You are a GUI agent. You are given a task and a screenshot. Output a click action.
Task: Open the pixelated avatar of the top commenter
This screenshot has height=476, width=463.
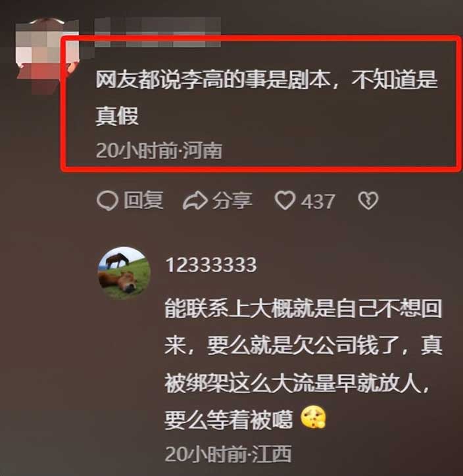tap(47, 55)
